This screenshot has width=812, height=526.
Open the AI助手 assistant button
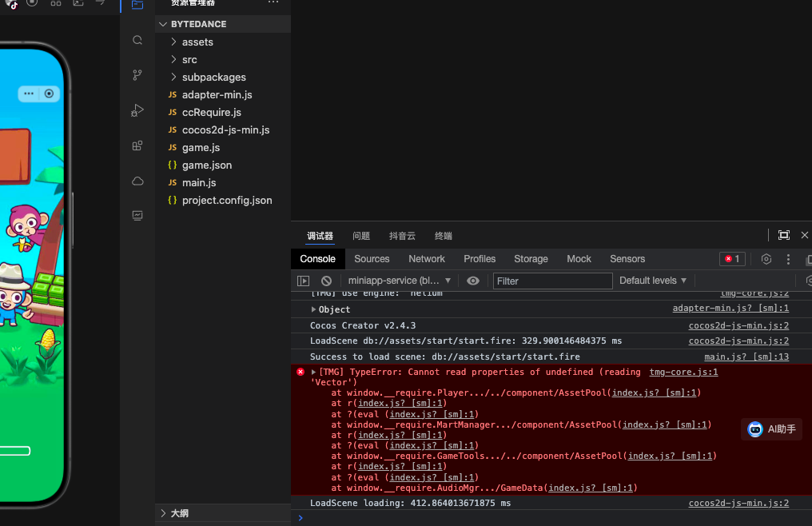(x=771, y=429)
